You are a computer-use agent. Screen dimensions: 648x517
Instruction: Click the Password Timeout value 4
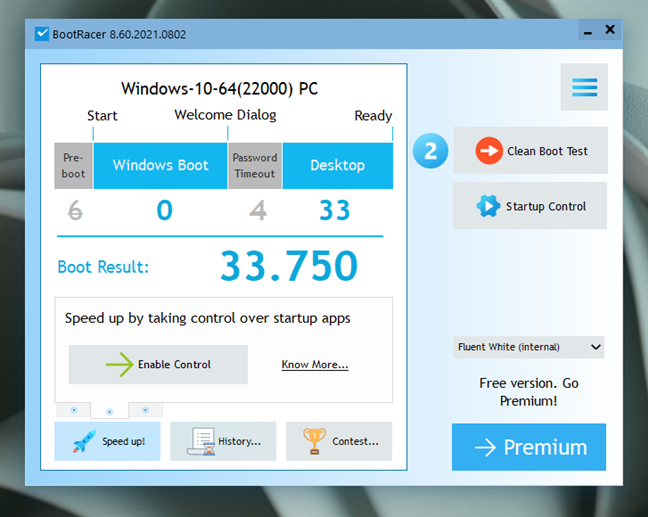(x=258, y=210)
